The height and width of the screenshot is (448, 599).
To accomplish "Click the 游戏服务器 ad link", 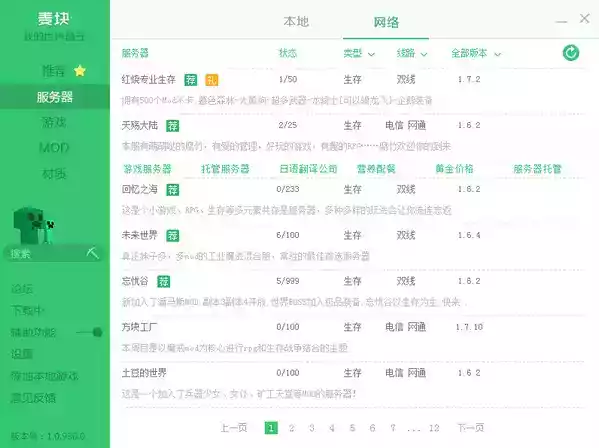I will tap(147, 169).
